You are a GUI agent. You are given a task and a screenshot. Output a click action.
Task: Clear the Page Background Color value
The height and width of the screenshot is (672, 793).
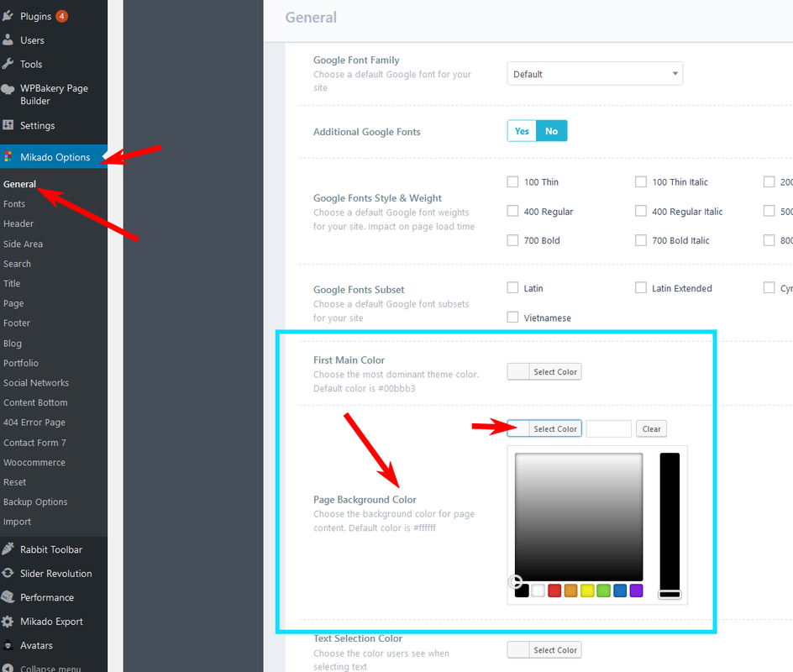pyautogui.click(x=651, y=428)
